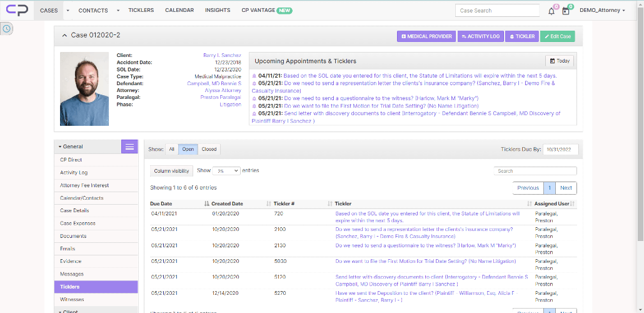
Task: Open Evidence in sidebar
Action: coord(96,261)
